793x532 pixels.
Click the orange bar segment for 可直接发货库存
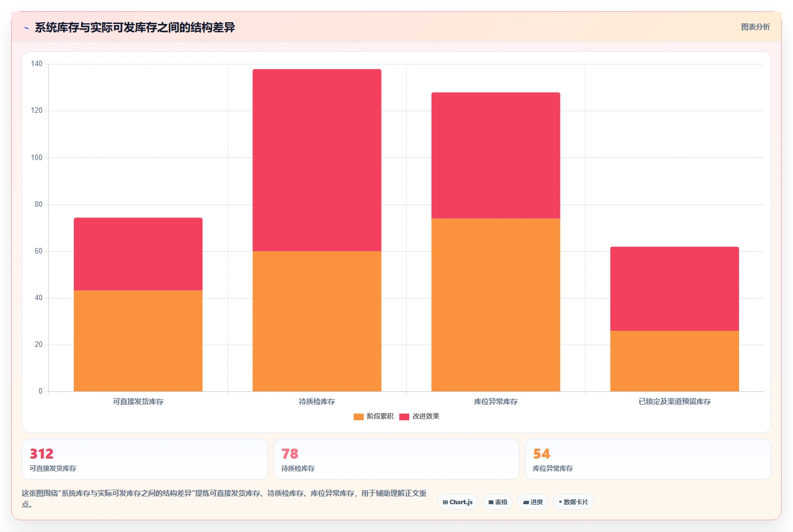pyautogui.click(x=138, y=341)
